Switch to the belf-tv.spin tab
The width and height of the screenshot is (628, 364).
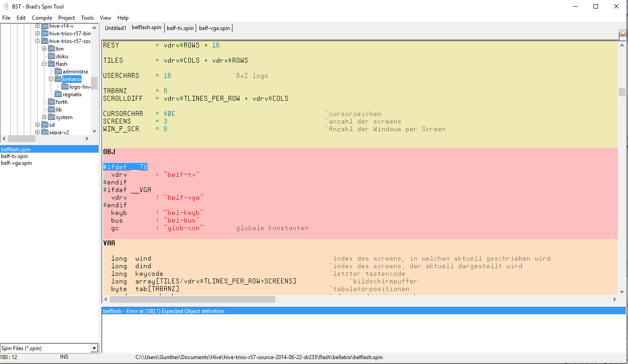point(180,28)
